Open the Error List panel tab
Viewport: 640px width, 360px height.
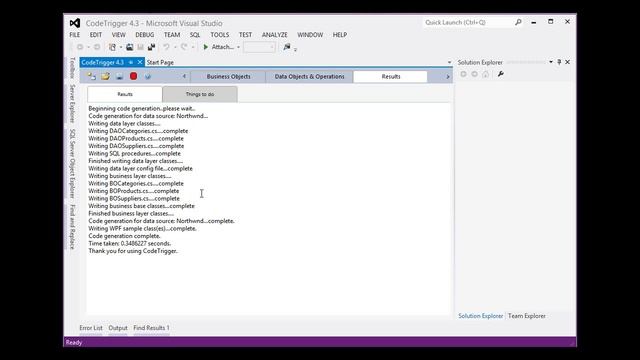point(91,328)
